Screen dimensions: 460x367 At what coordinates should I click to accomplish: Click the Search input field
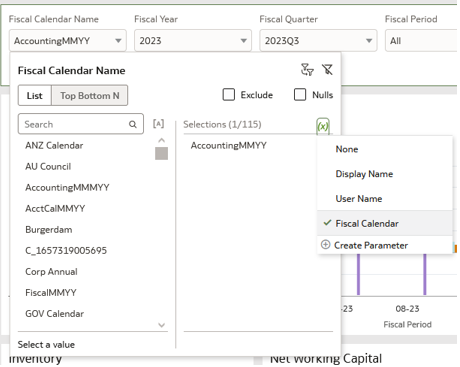(81, 124)
